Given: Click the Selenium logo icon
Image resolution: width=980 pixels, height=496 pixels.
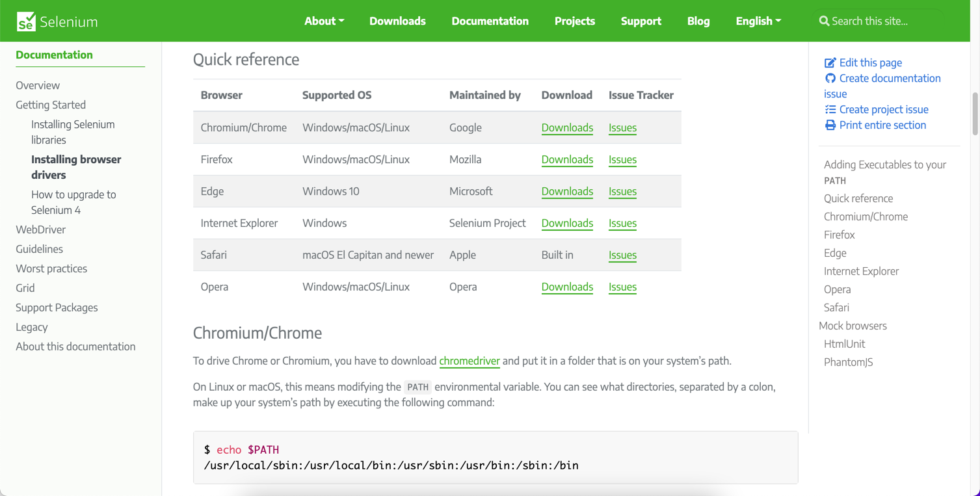Looking at the screenshot, I should point(26,21).
